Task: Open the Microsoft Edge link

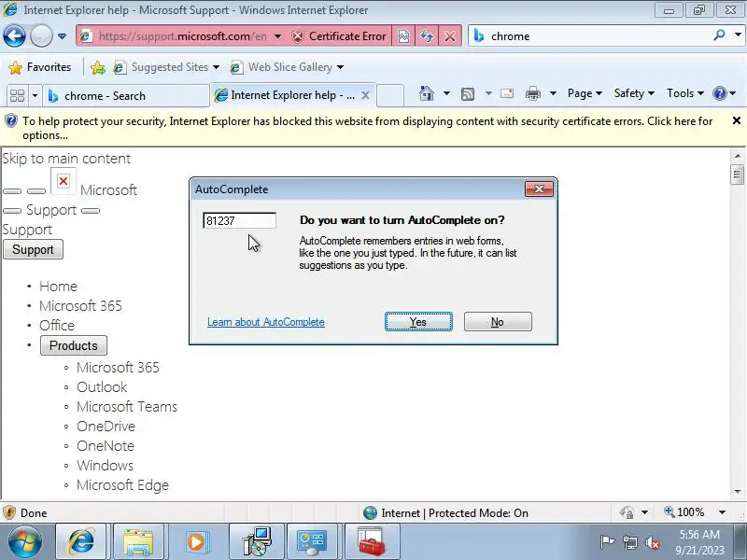Action: pos(122,484)
